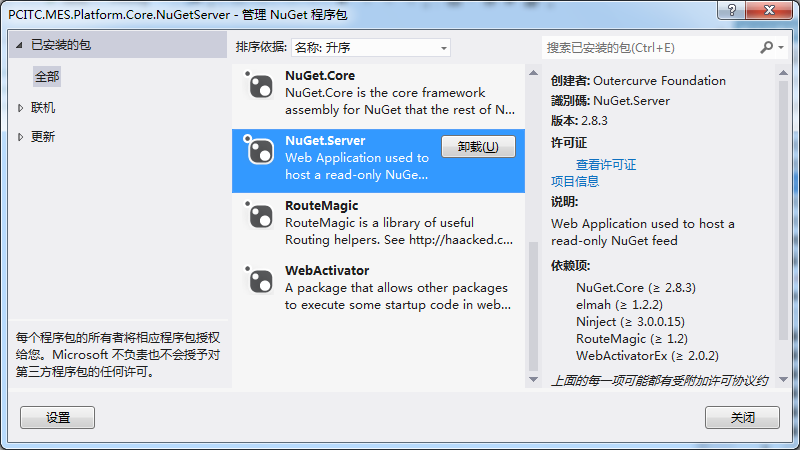The width and height of the screenshot is (800, 450).
Task: Click the WebActivator package icon
Action: [259, 280]
